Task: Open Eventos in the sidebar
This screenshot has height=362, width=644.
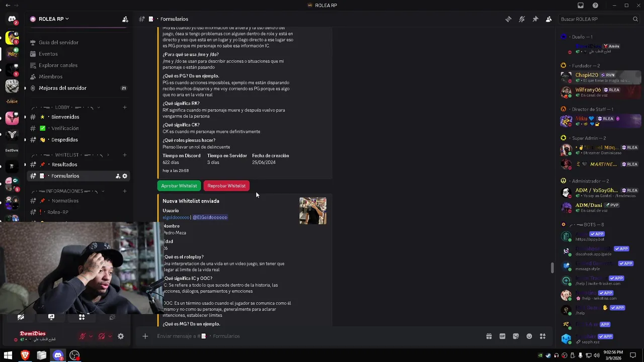Action: (x=48, y=54)
